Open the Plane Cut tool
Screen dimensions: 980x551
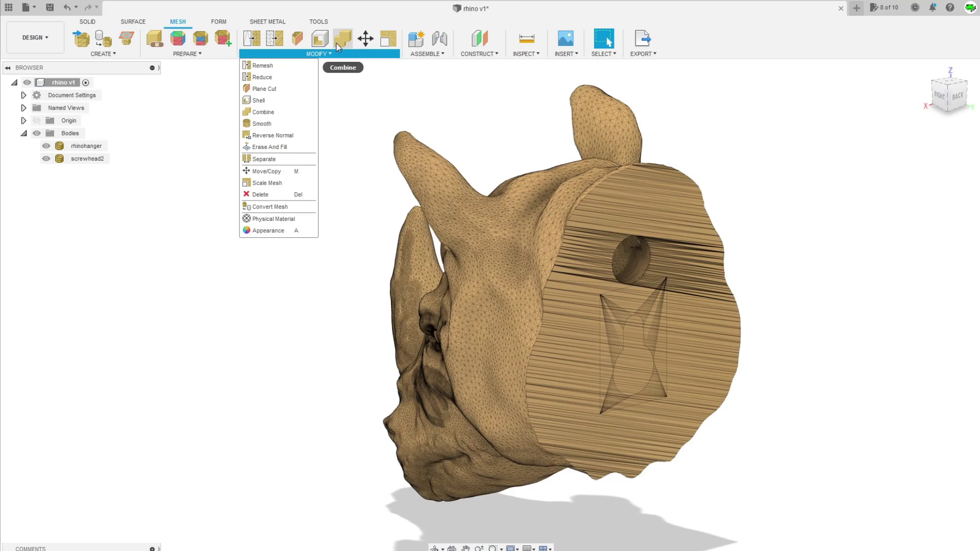[264, 88]
